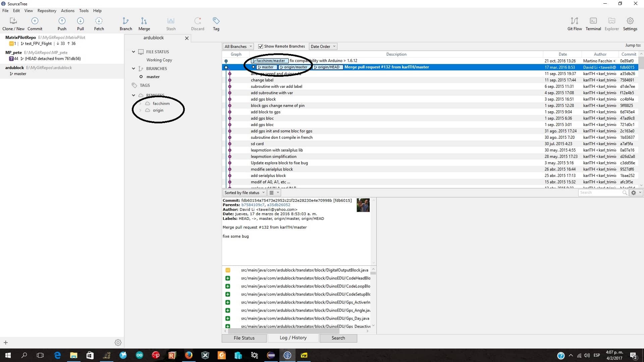This screenshot has width=644, height=362.
Task: Close the ardublock repository tab
Action: pyautogui.click(x=187, y=38)
